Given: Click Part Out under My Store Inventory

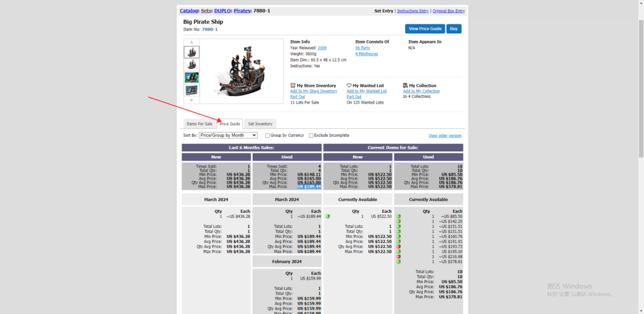Looking at the screenshot, I should (x=297, y=97).
